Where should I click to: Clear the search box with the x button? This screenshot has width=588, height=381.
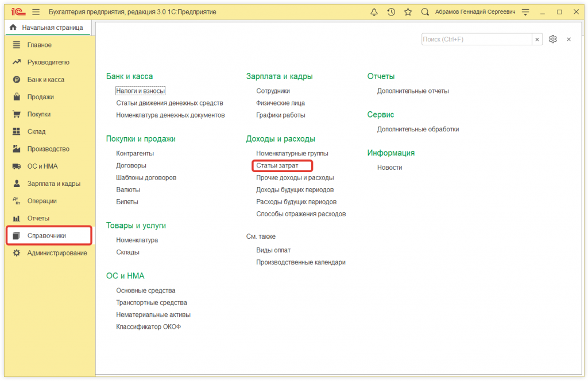(537, 39)
